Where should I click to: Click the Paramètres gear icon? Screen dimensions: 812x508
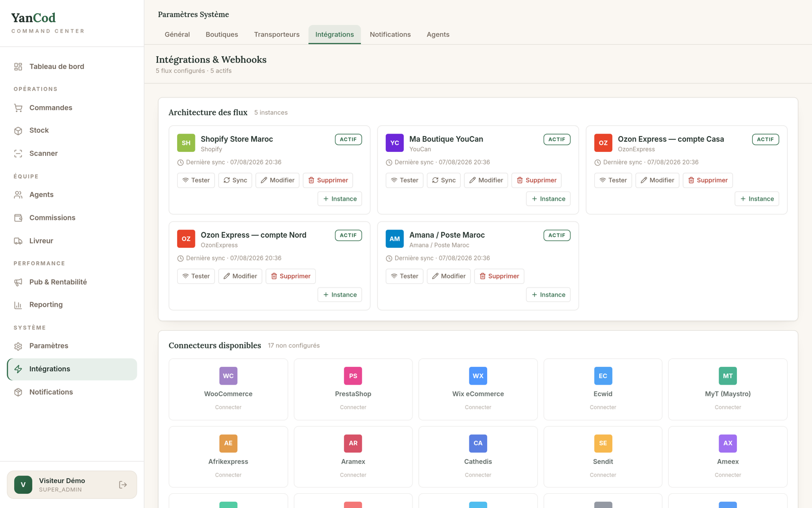[18, 346]
